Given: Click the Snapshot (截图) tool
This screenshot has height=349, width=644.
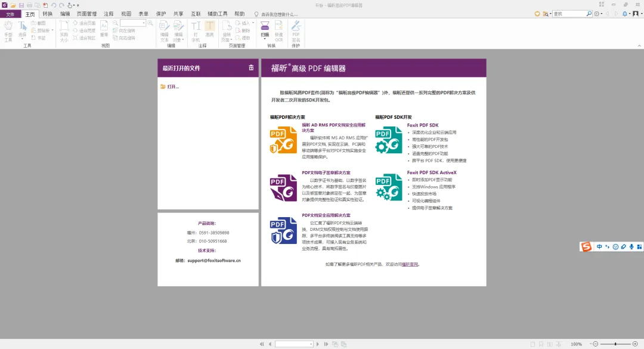Looking at the screenshot, I should [x=39, y=23].
